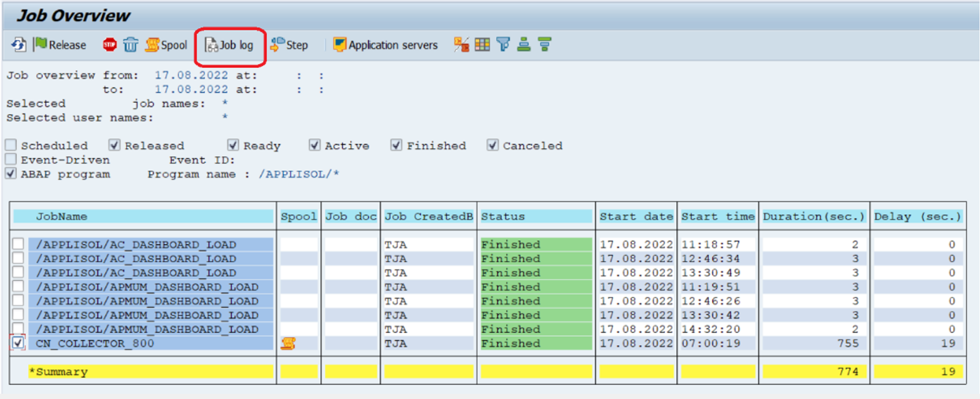Open the Job log
Viewport: 980px width, 399px height.
(229, 45)
